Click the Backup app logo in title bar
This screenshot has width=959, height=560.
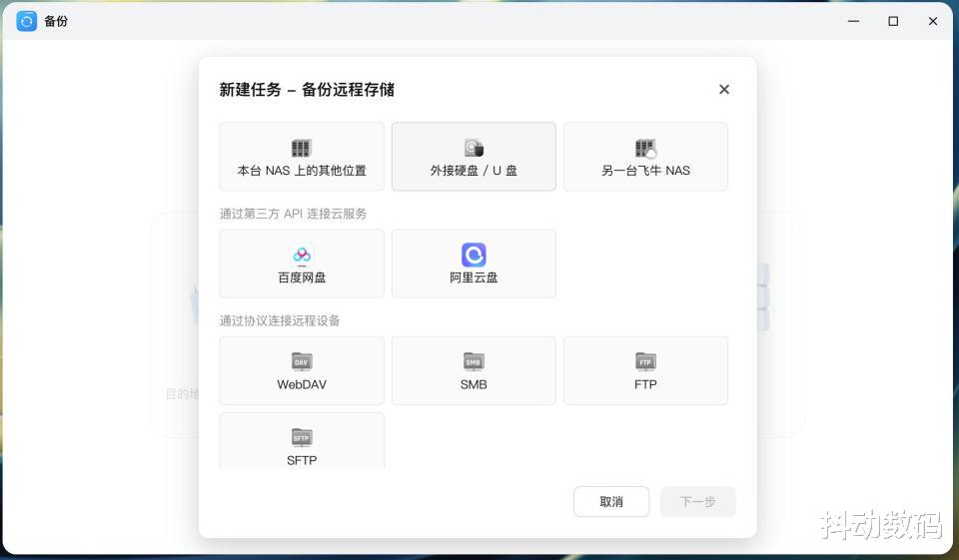tap(26, 21)
